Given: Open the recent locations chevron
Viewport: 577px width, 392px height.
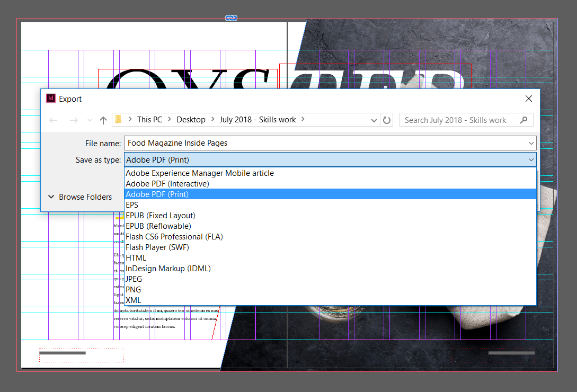Looking at the screenshot, I should (x=90, y=120).
